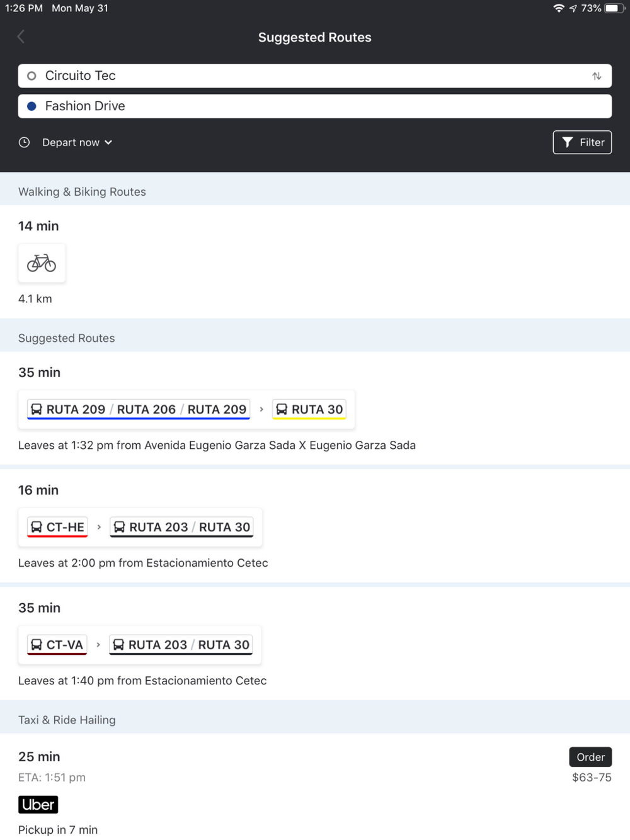This screenshot has width=630, height=840.
Task: Edit the Fashion Drive destination field
Action: coord(315,106)
